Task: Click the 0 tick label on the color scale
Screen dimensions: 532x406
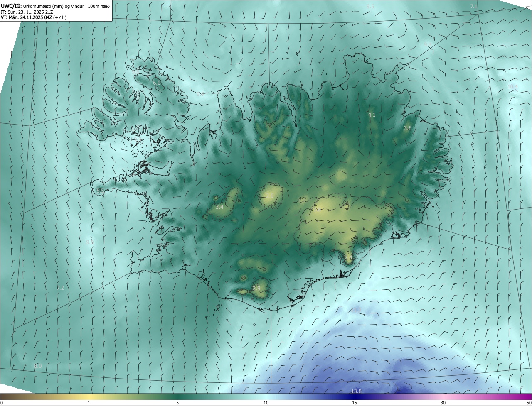Action: coord(2,403)
